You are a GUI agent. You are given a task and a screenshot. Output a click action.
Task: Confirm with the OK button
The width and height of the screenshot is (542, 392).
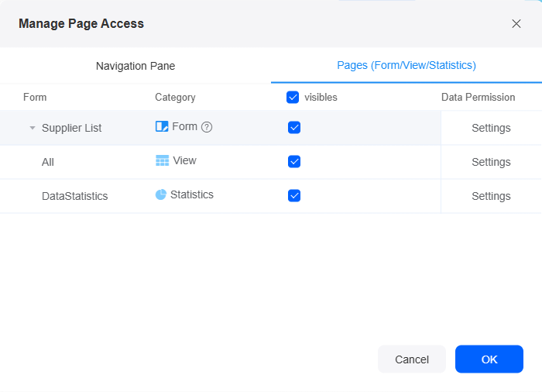489,359
